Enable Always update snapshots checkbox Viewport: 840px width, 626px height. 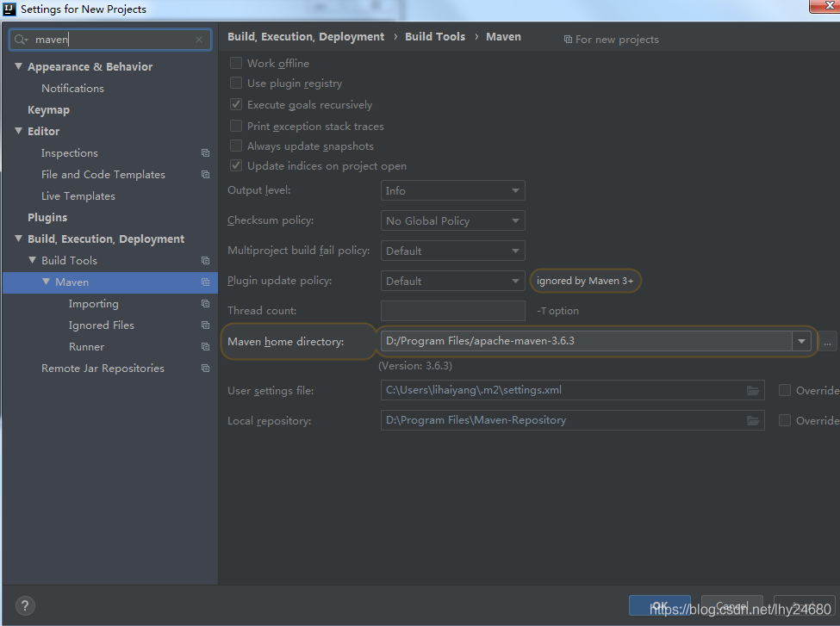pos(236,146)
